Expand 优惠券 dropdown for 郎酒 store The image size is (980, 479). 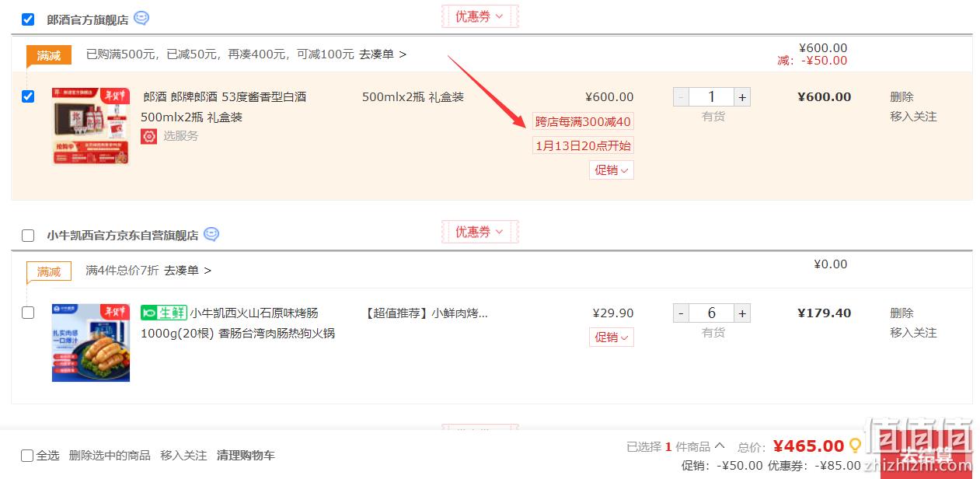tap(480, 16)
